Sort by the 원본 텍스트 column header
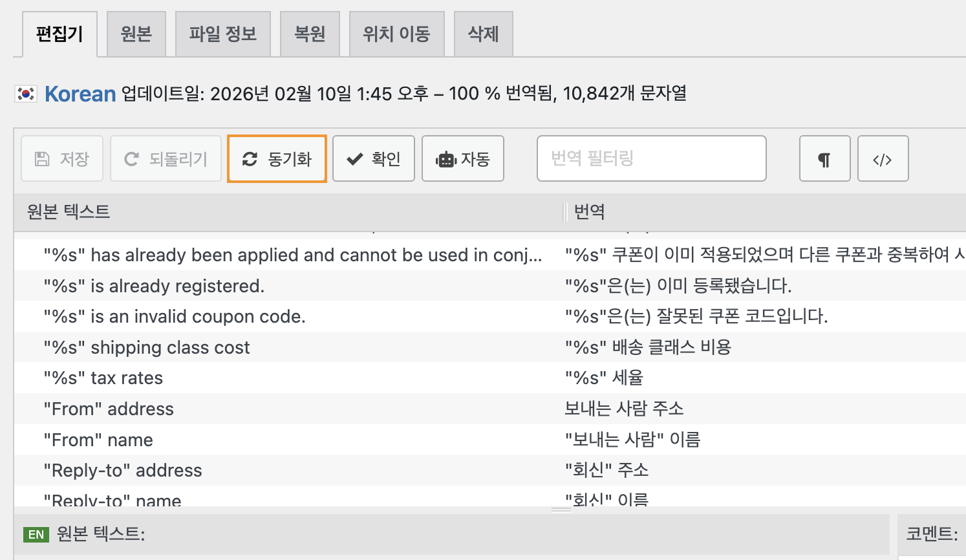The height and width of the screenshot is (560, 966). pyautogui.click(x=69, y=212)
